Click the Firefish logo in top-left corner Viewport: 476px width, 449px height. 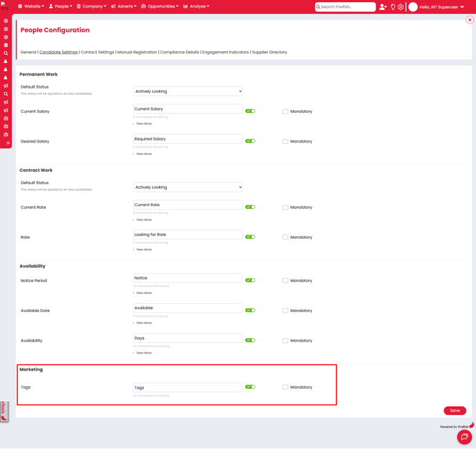coord(5,6)
